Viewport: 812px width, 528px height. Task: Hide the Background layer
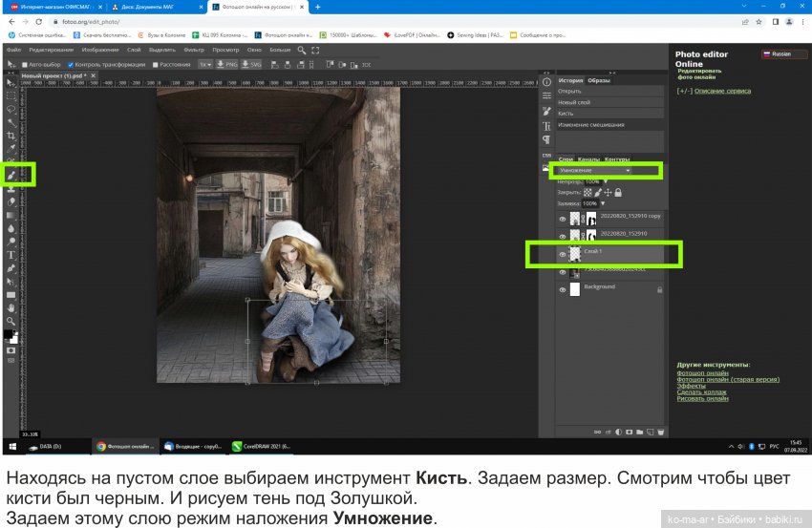pos(563,290)
